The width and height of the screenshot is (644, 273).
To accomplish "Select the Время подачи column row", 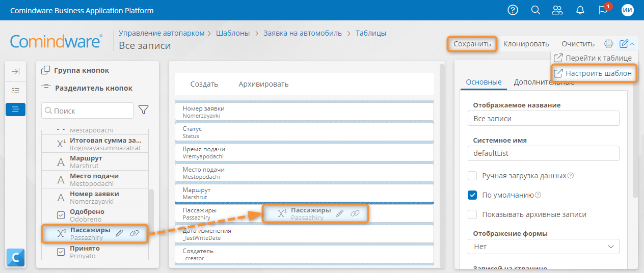I will pos(304,152).
